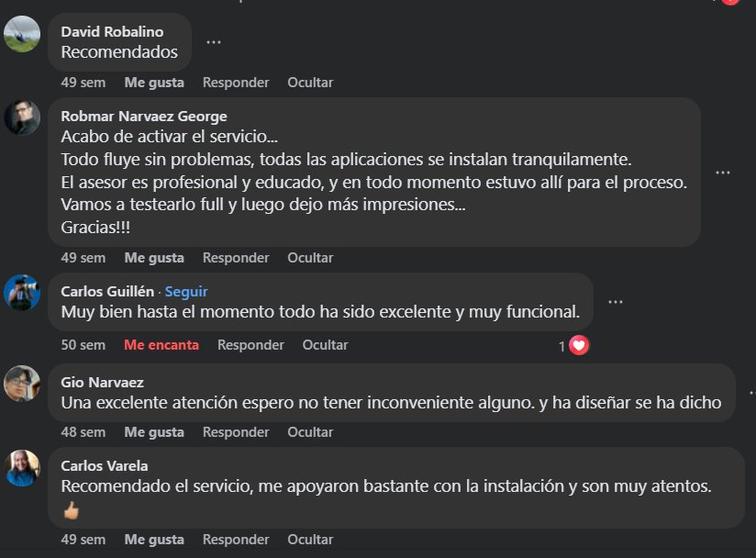Click Responder under Robmar's comment
Image resolution: width=756 pixels, height=558 pixels.
236,258
